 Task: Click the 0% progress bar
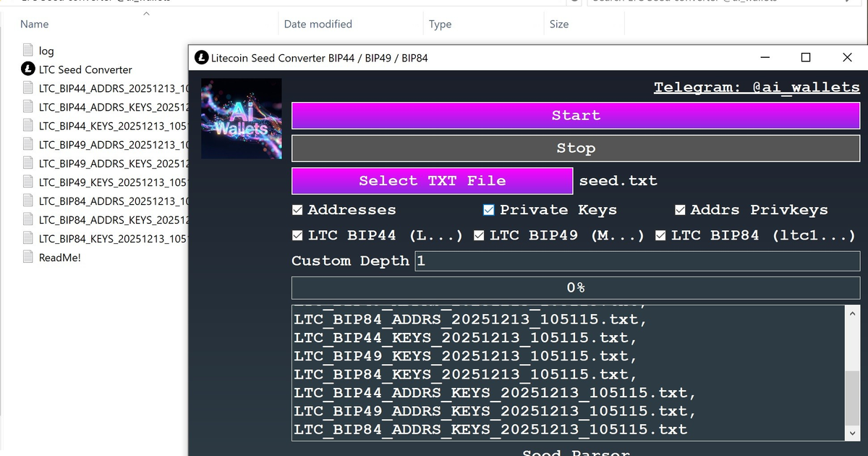pos(576,287)
